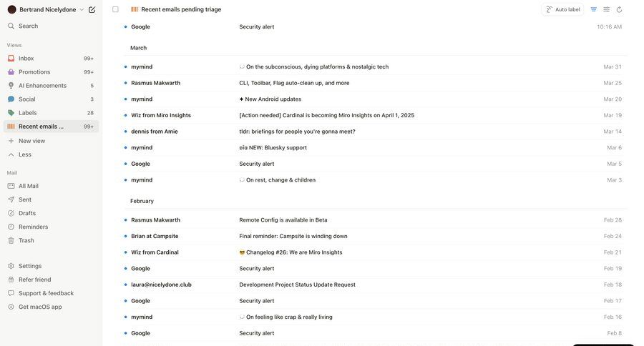Image resolution: width=644 pixels, height=346 pixels.
Task: Create a New view
Action: 31,141
